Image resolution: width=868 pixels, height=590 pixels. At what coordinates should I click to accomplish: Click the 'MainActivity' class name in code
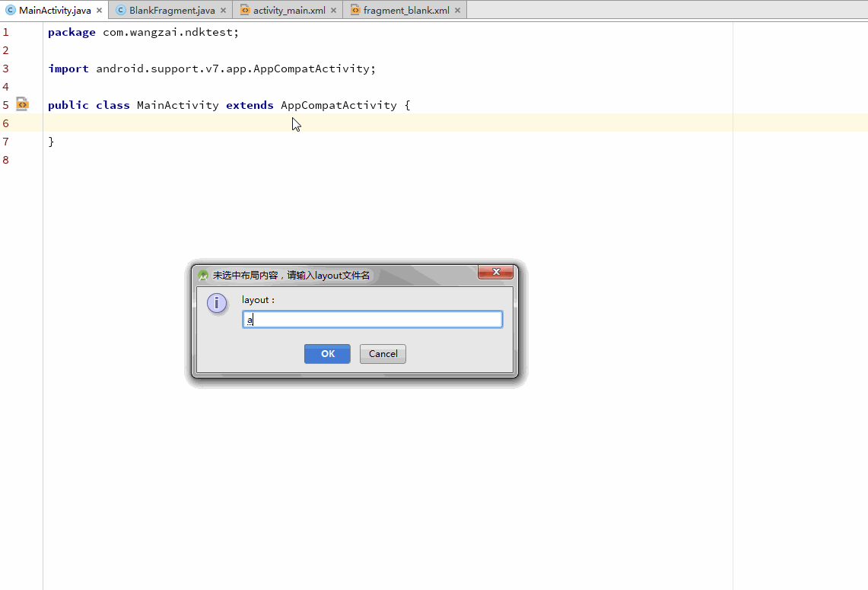point(178,105)
